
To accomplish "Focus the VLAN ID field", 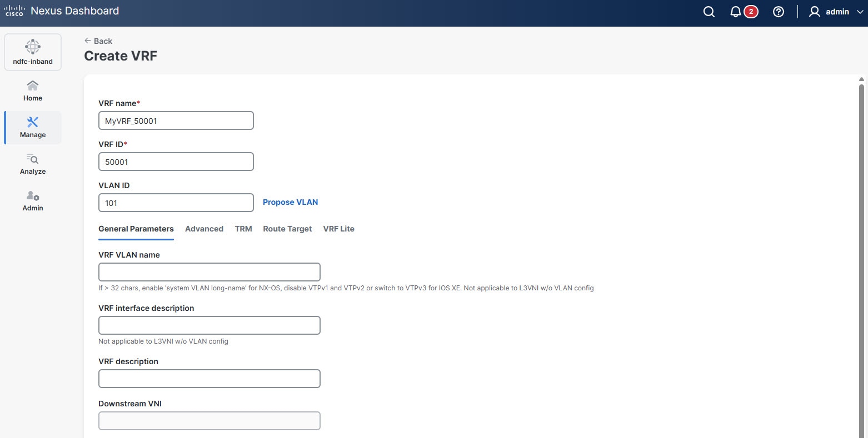I will [x=176, y=203].
